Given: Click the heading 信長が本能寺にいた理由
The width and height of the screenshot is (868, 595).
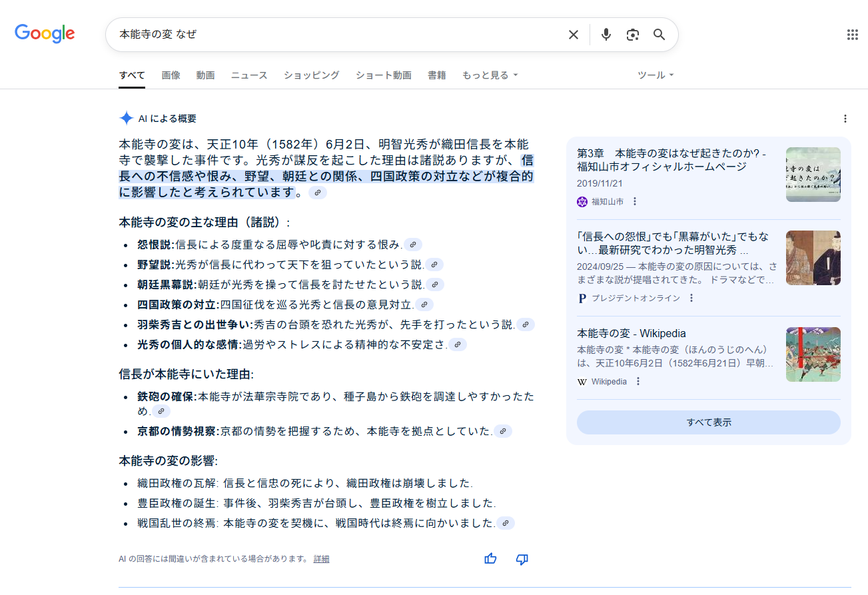Looking at the screenshot, I should click(186, 374).
